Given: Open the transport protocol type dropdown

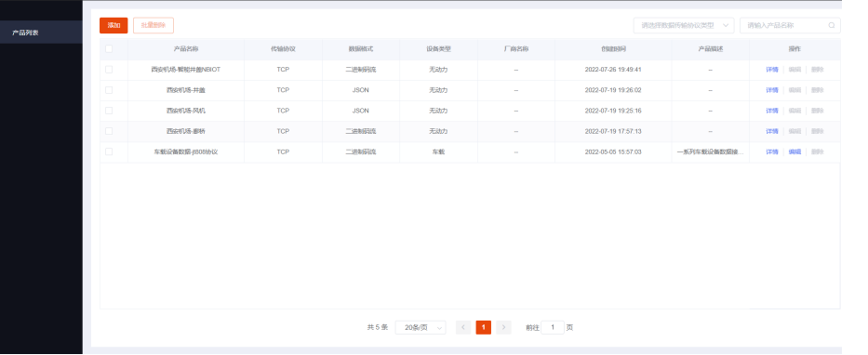Looking at the screenshot, I should pos(684,25).
